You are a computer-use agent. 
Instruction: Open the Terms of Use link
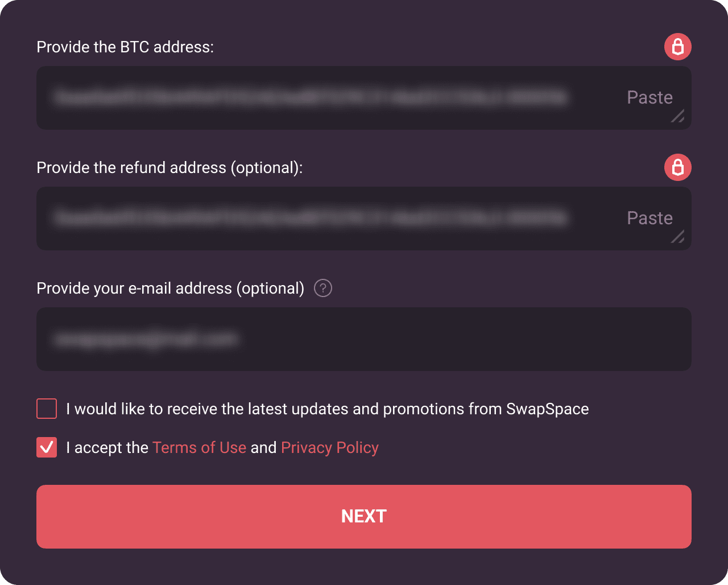pos(199,448)
